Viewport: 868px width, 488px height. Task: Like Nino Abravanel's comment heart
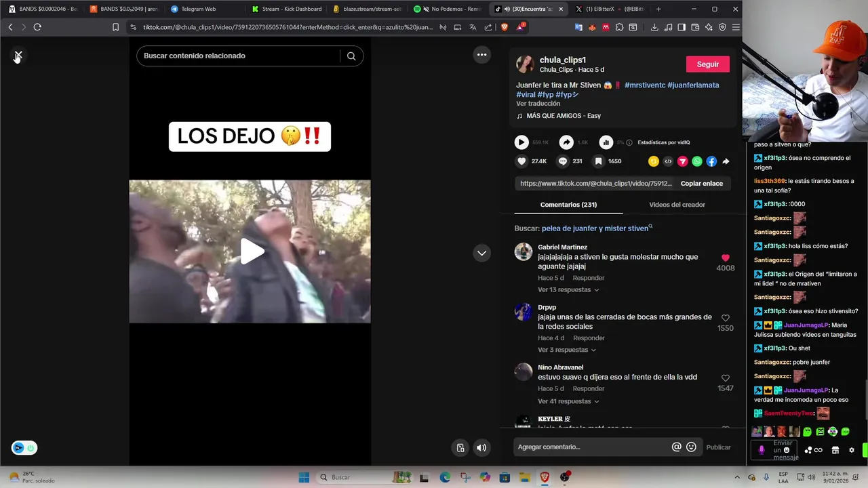click(725, 378)
